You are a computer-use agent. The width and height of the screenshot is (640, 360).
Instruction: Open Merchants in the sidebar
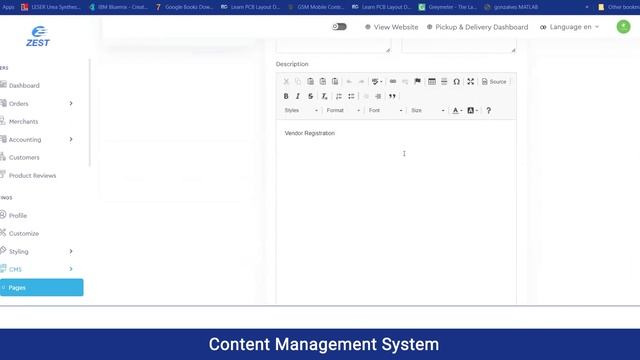(x=23, y=122)
